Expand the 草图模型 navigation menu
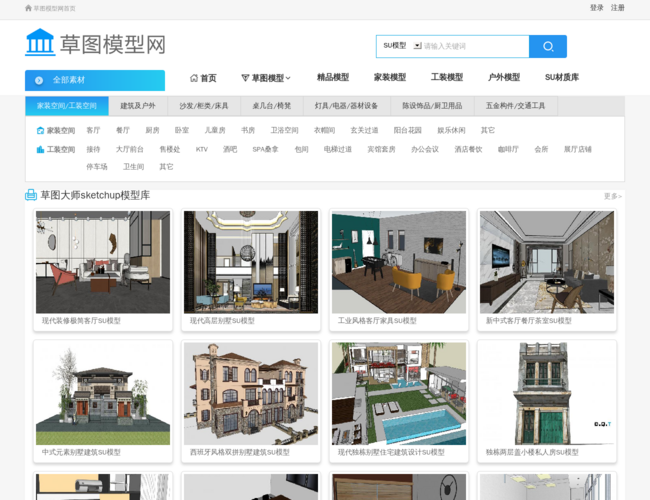Screen dimensions: 650x500 pyautogui.click(x=266, y=78)
